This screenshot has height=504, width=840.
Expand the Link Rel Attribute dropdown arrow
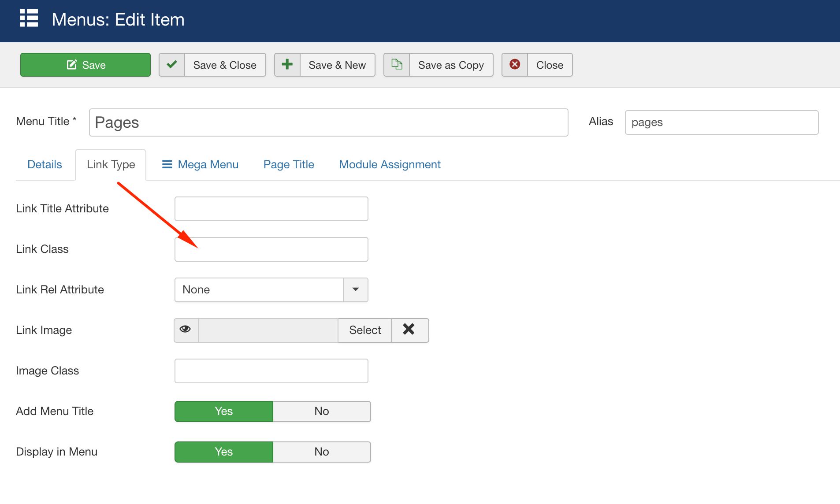(x=355, y=289)
